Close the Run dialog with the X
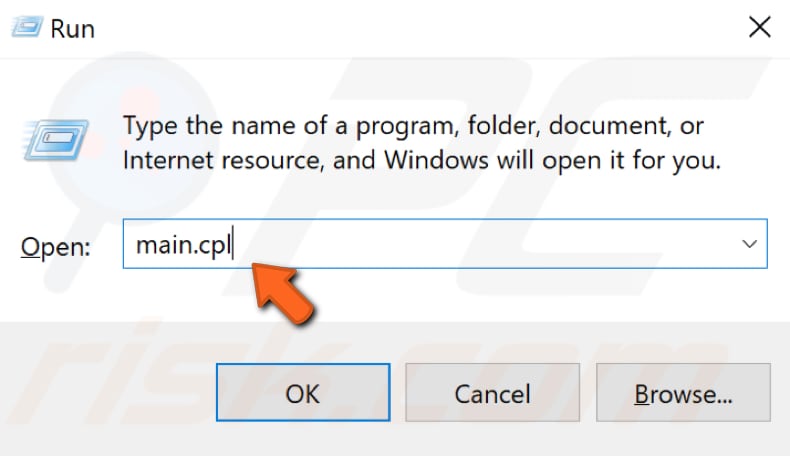This screenshot has height=456, width=790. [760, 27]
